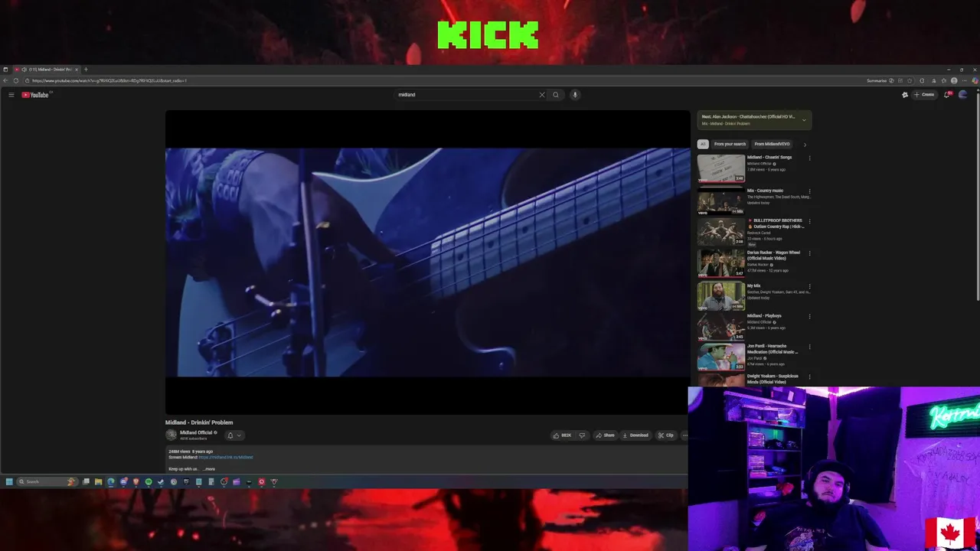Open 'Jon Pardi - Heartache Medication' title
The height and width of the screenshot is (551, 980).
tap(773, 349)
